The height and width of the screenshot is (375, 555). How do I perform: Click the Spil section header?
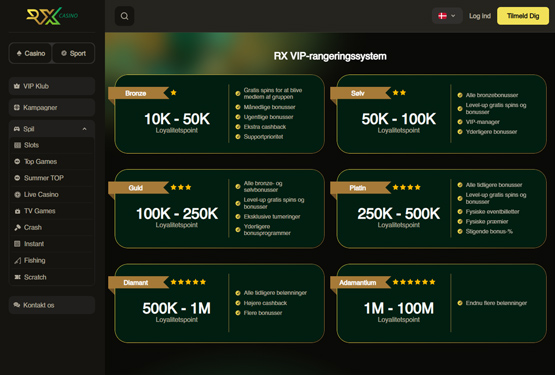[x=52, y=129]
